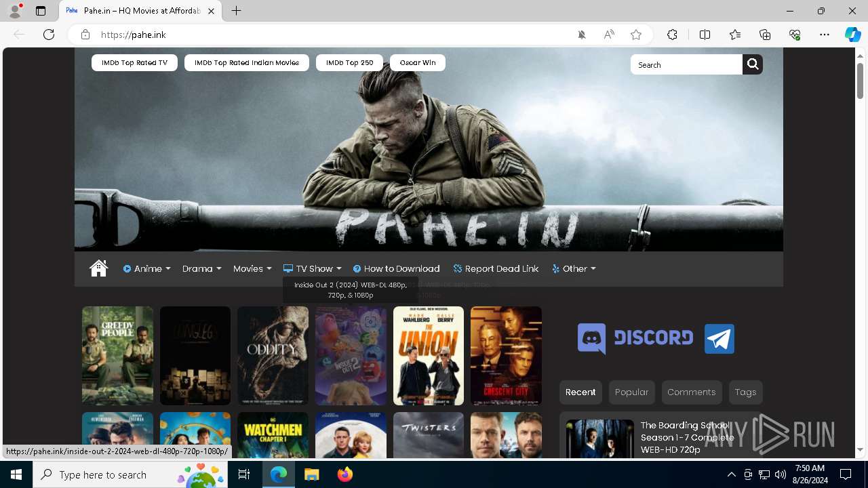Click IMDb Top Rated Indian Movies button

(x=247, y=62)
